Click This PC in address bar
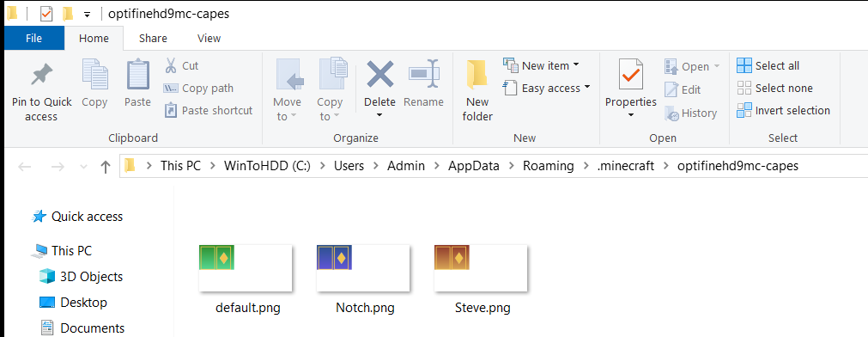The height and width of the screenshot is (337, 868). pos(181,166)
